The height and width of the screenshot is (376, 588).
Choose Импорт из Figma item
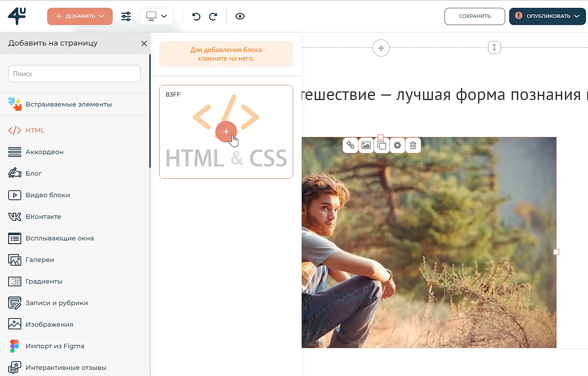(55, 346)
